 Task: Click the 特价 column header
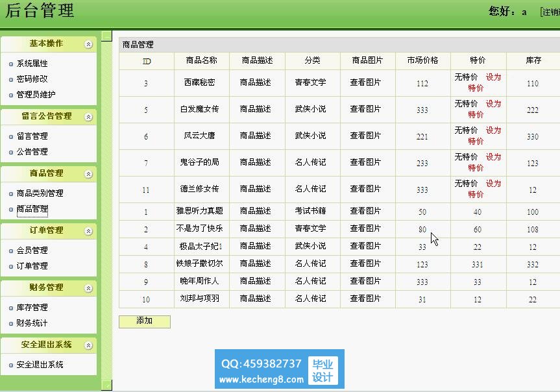tap(478, 60)
